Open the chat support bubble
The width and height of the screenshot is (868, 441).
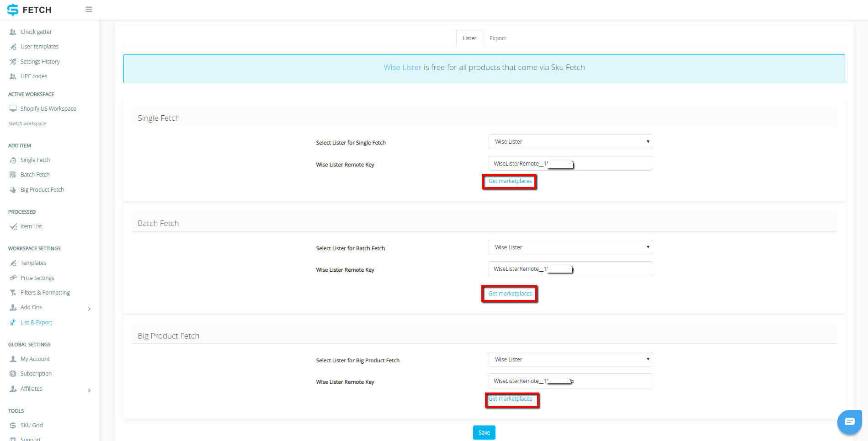(849, 422)
